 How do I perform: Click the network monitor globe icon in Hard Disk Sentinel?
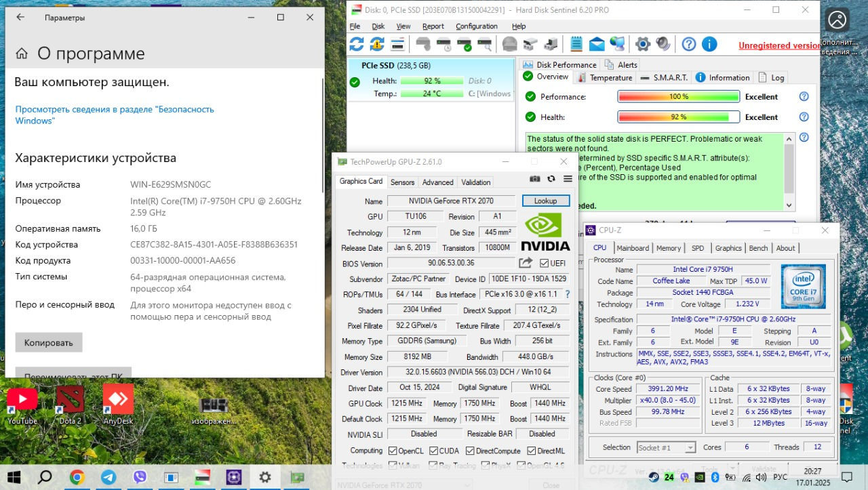[617, 45]
